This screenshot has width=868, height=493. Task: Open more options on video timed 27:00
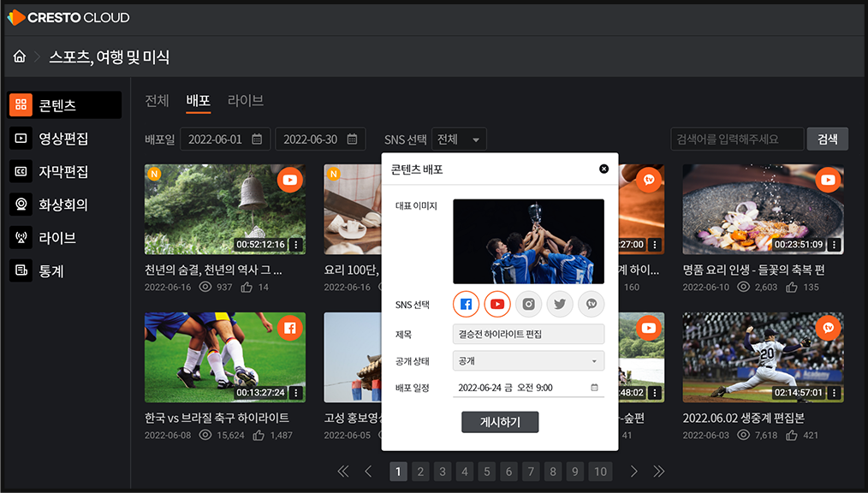655,245
